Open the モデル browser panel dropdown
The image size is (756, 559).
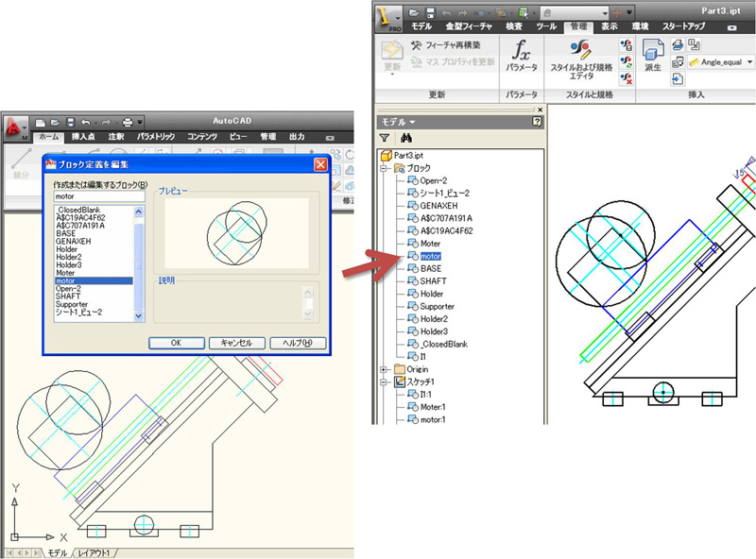[x=411, y=122]
